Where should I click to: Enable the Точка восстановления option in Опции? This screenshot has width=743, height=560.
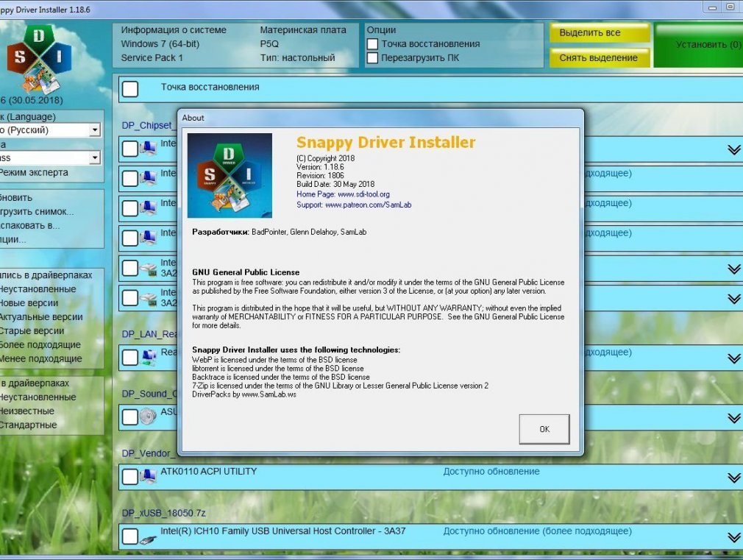click(372, 44)
